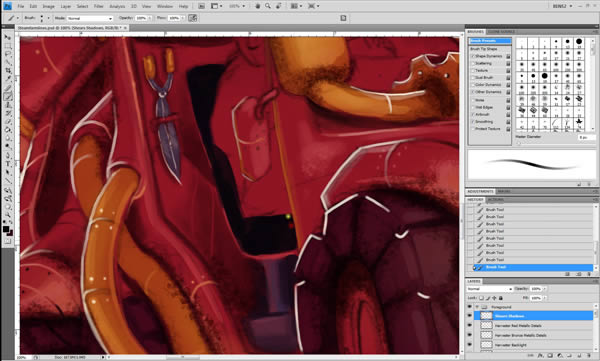Open the Opacity slider arrow in options bar

coord(150,18)
